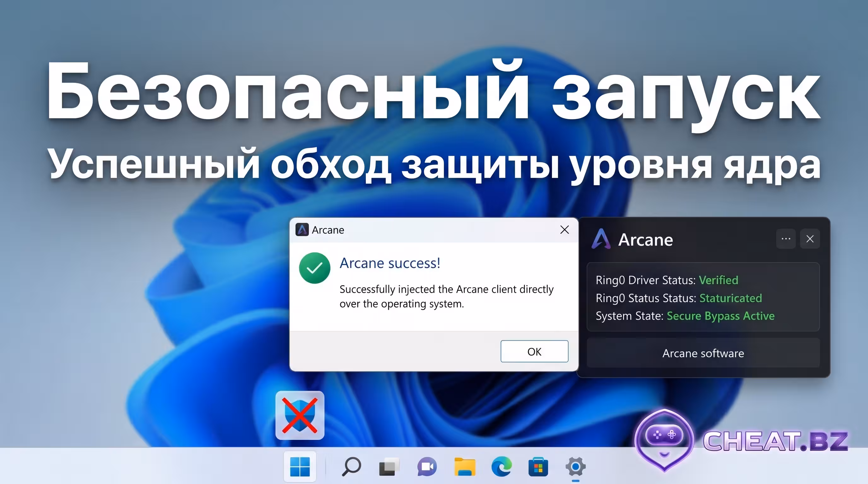Click the 'Arcane' title in dark panel
This screenshot has height=484, width=868.
pos(645,240)
